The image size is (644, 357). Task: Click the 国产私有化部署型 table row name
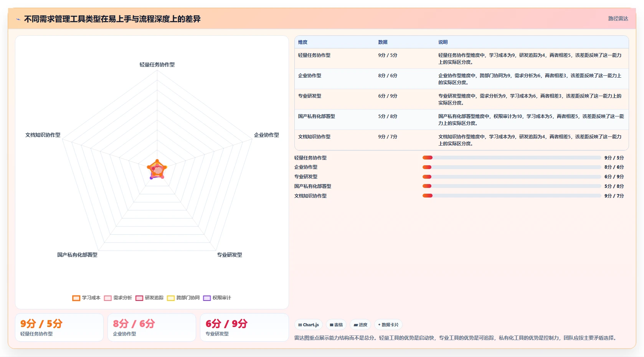click(317, 116)
